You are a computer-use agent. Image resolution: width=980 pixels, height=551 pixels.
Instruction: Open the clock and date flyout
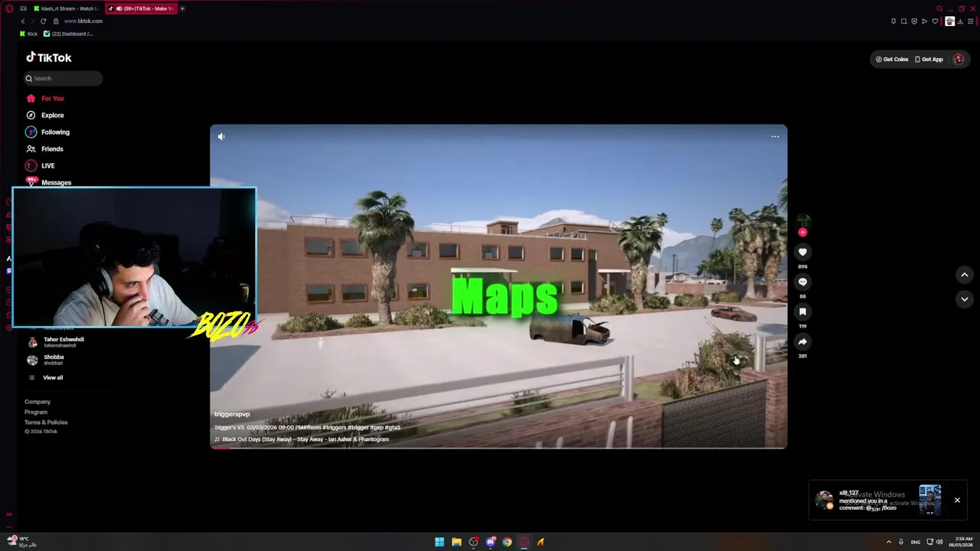(x=960, y=542)
